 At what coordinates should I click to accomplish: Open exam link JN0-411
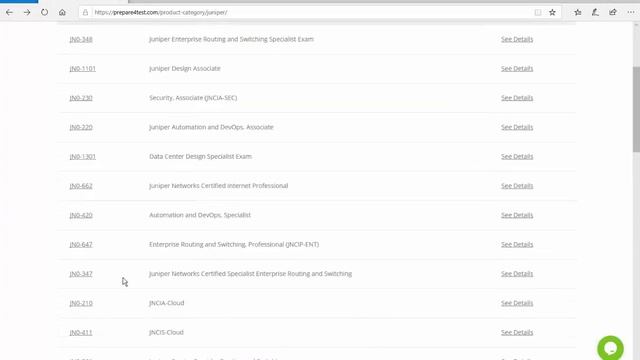pyautogui.click(x=81, y=333)
